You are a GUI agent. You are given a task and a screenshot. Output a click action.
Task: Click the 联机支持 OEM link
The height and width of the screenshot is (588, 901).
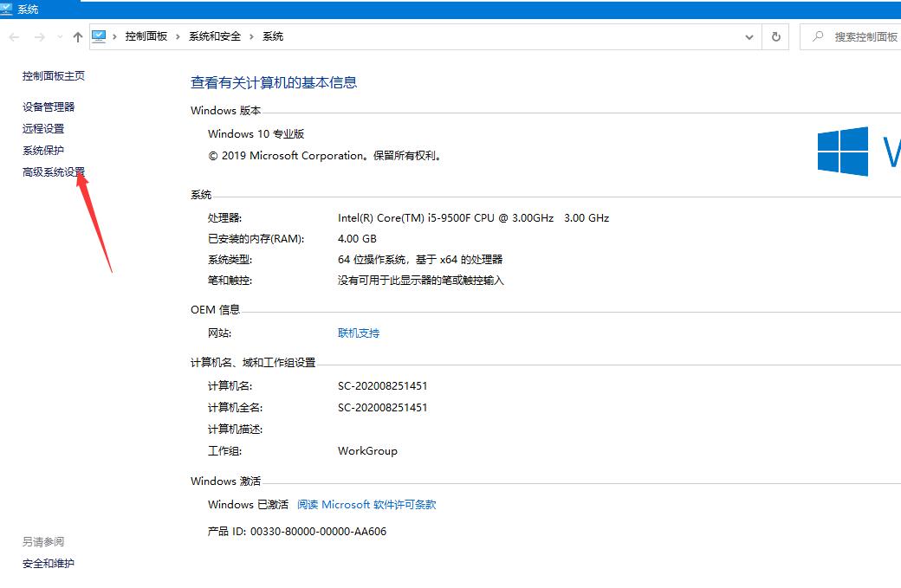358,332
